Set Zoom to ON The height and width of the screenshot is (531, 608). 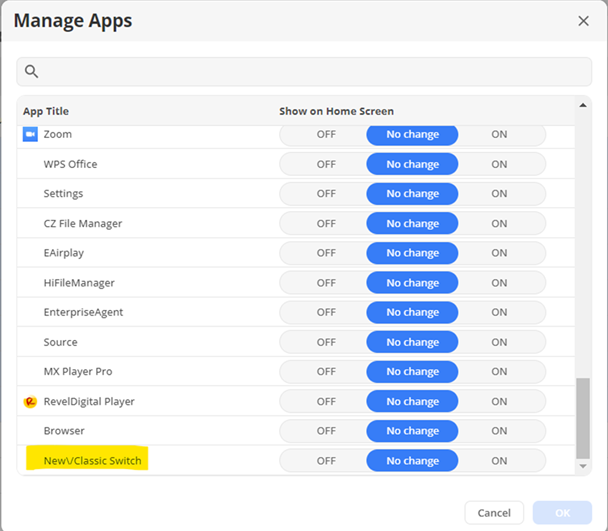point(499,134)
